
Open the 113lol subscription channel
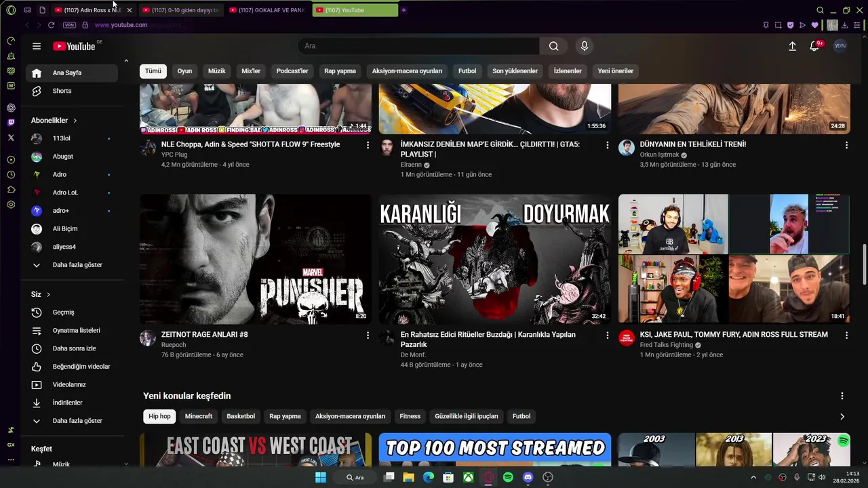72,138
